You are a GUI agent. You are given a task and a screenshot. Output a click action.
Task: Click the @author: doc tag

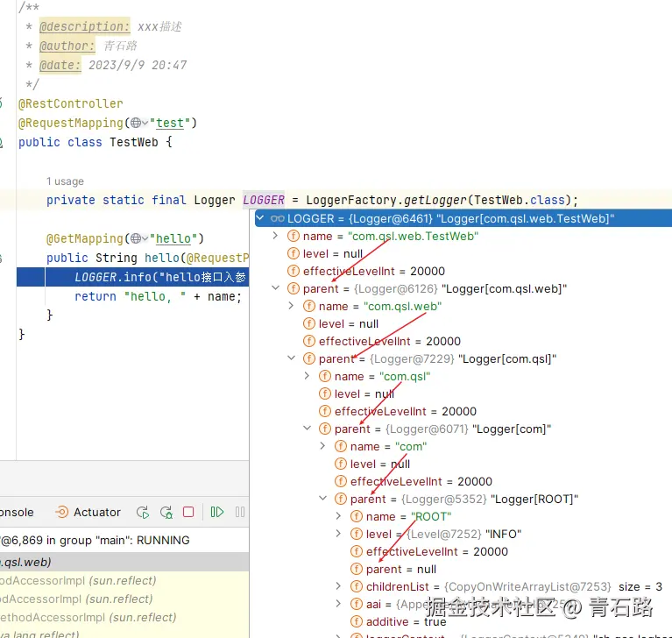click(x=67, y=46)
